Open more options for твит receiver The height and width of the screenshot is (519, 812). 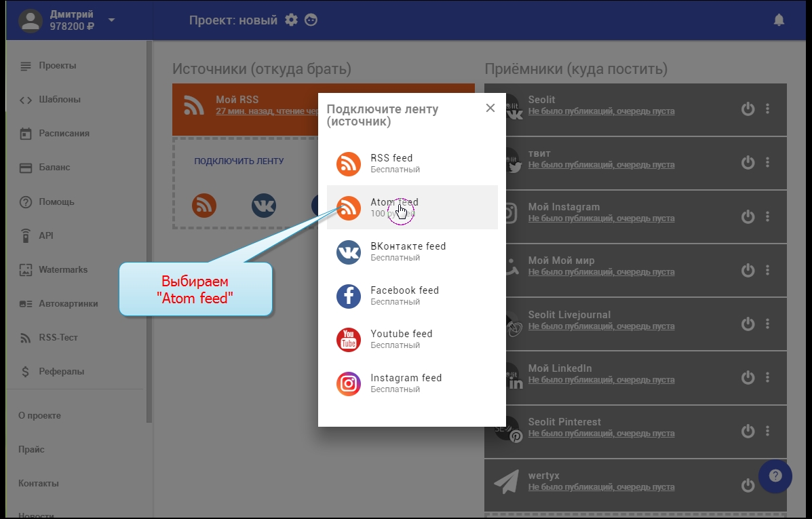pyautogui.click(x=768, y=163)
